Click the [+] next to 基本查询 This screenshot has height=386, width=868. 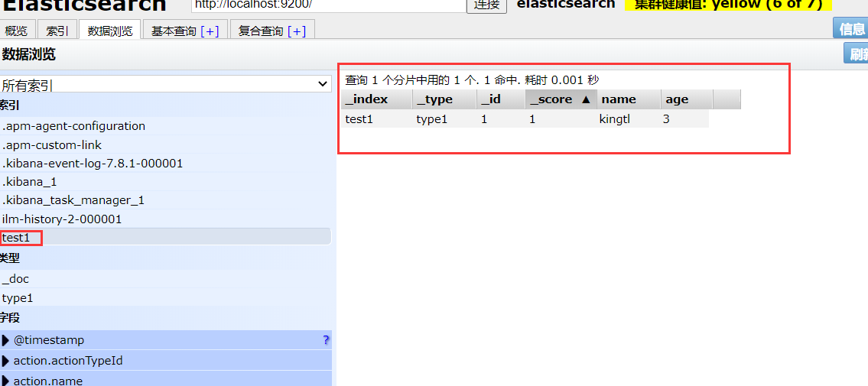(x=210, y=31)
